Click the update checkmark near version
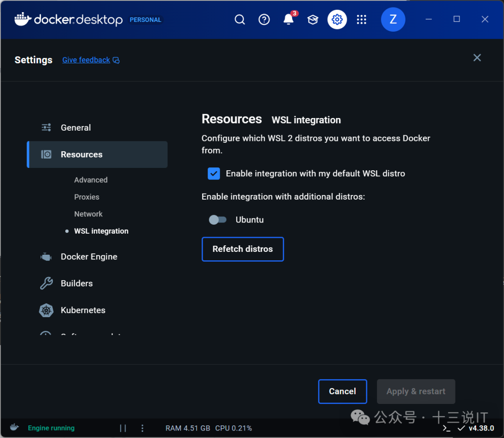504x438 pixels. pos(461,428)
